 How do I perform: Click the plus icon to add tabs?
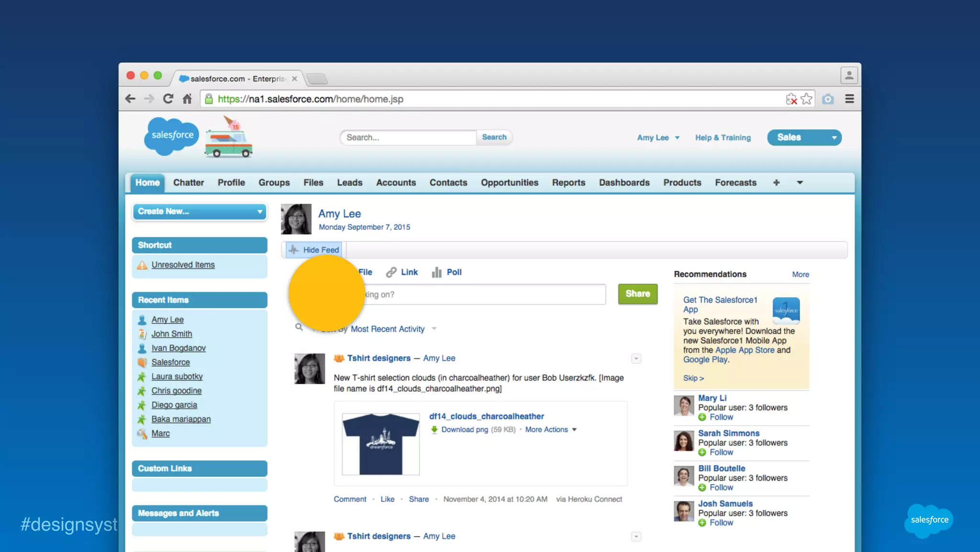tap(776, 183)
